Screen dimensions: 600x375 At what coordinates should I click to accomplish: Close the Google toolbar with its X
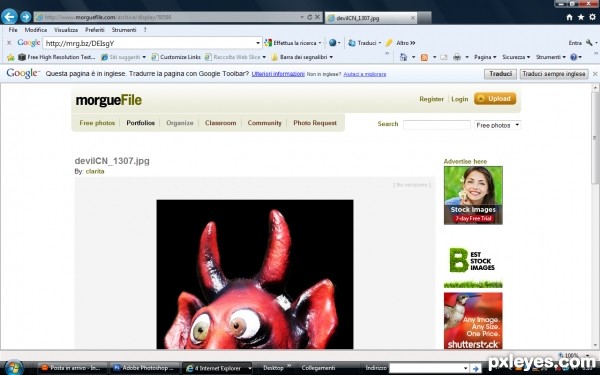[x=9, y=43]
